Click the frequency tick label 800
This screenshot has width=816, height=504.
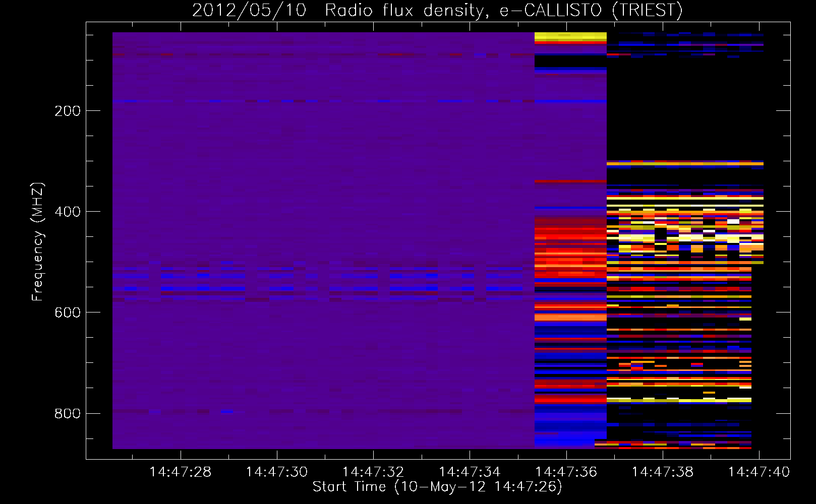click(68, 413)
